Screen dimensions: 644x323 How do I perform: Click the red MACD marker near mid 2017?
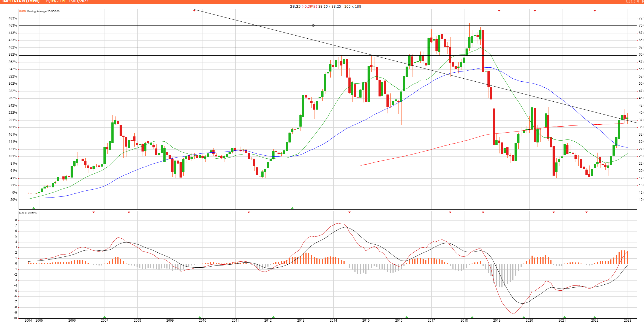coord(450,212)
